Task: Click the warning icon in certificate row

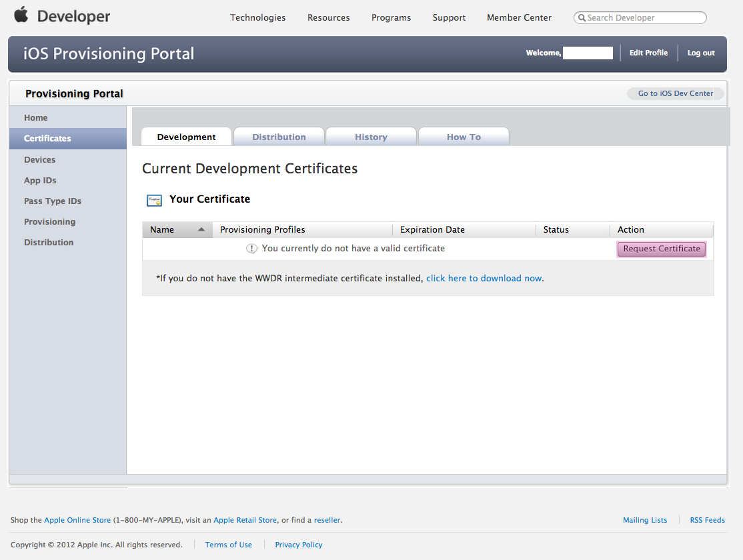Action: (x=251, y=249)
